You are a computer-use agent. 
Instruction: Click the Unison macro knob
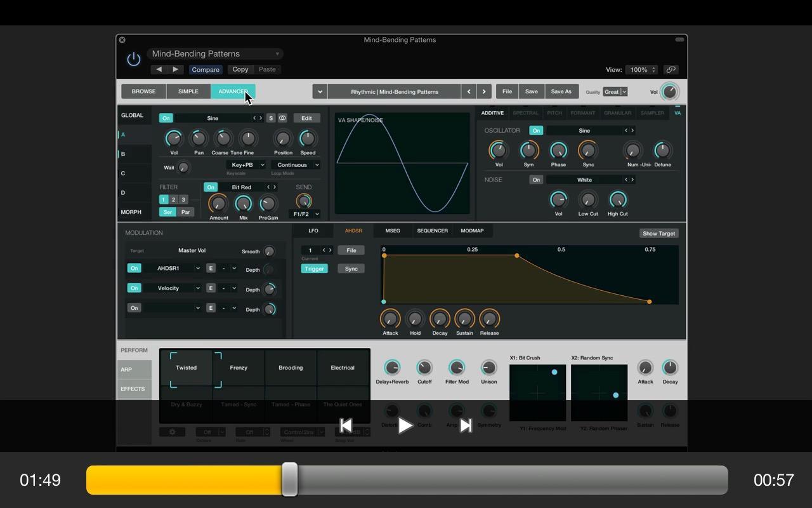pos(488,368)
